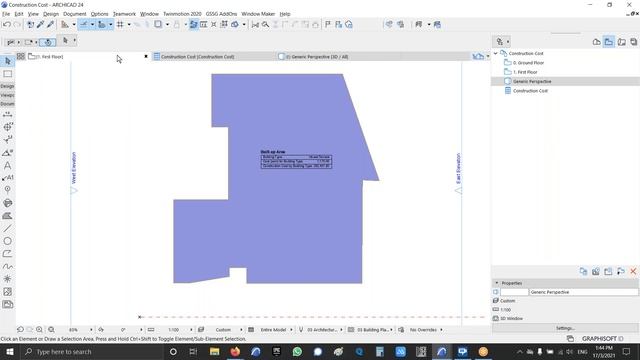Image resolution: width=640 pixels, height=360 pixels.
Task: Select 0. Ground Floor in Navigator
Action: (x=528, y=63)
